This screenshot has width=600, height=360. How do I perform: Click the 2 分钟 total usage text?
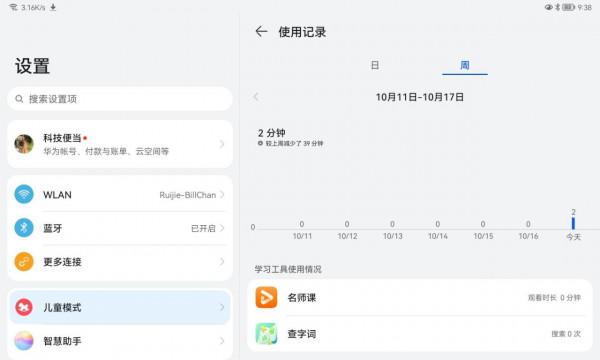click(x=272, y=133)
